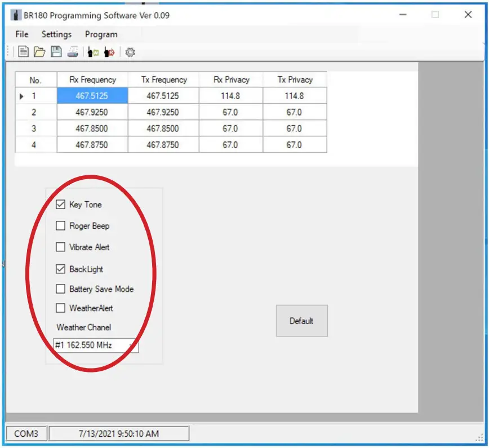Screen dimensions: 489x448
Task: Select Rx Frequency cell 467.5125 in row 1
Action: tap(92, 95)
